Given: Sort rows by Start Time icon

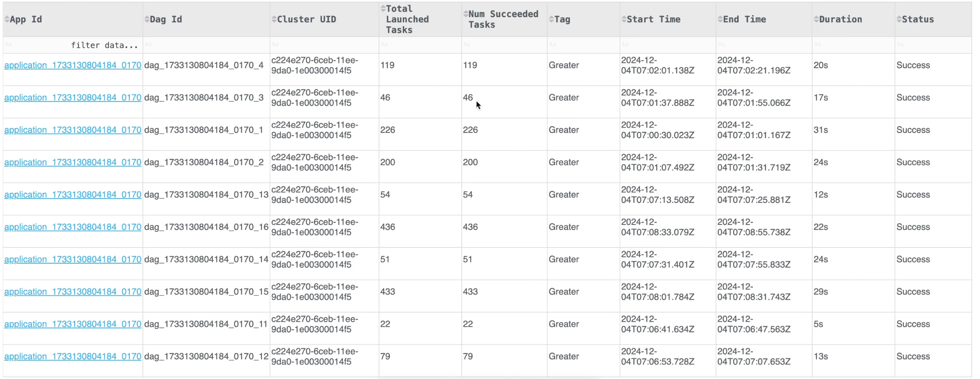Looking at the screenshot, I should pyautogui.click(x=623, y=19).
